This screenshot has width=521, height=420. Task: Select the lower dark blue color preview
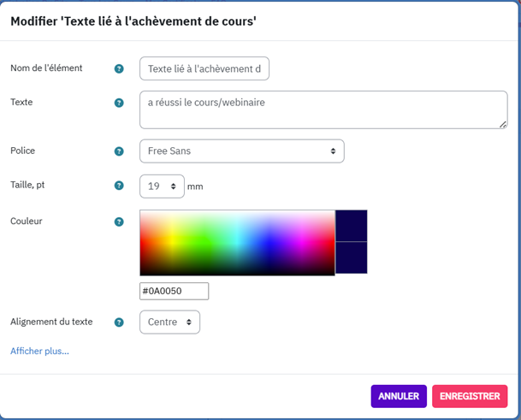click(x=351, y=257)
